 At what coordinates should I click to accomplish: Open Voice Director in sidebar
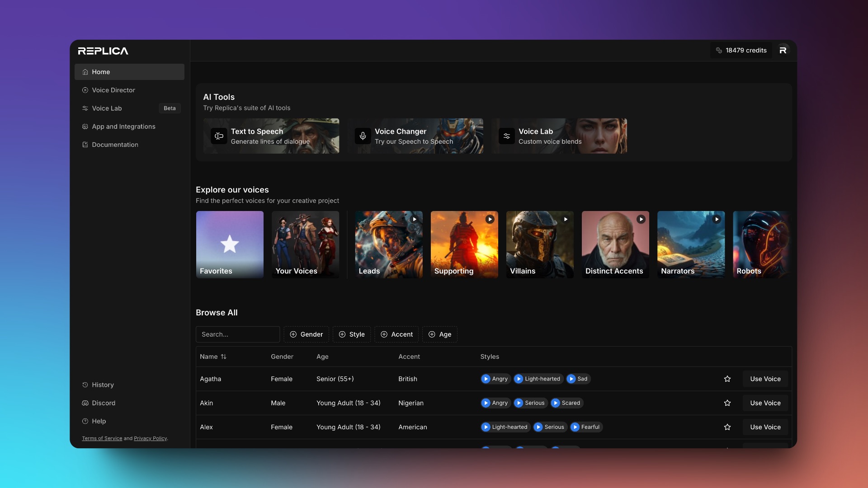click(129, 90)
